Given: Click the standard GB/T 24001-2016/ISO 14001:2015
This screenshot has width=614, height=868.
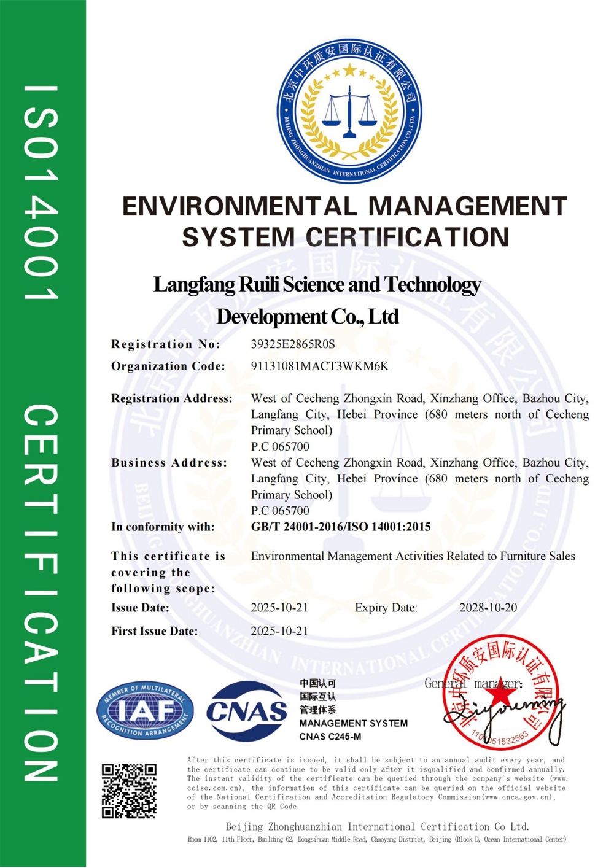Looking at the screenshot, I should pos(341,527).
